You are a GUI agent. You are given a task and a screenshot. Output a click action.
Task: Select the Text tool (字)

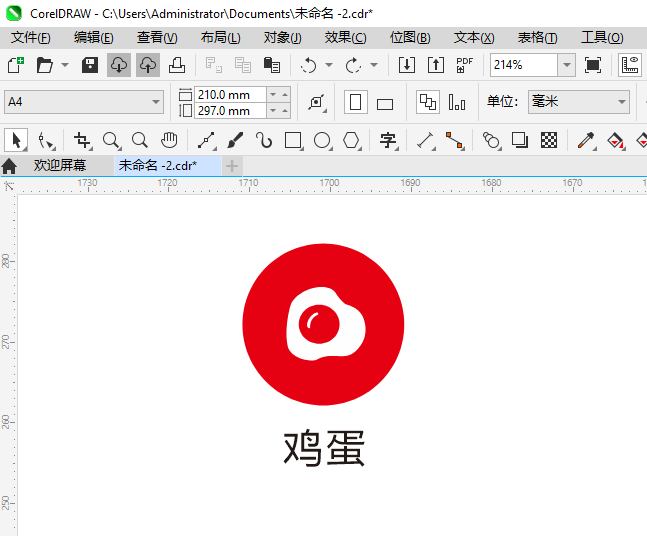[x=388, y=141]
